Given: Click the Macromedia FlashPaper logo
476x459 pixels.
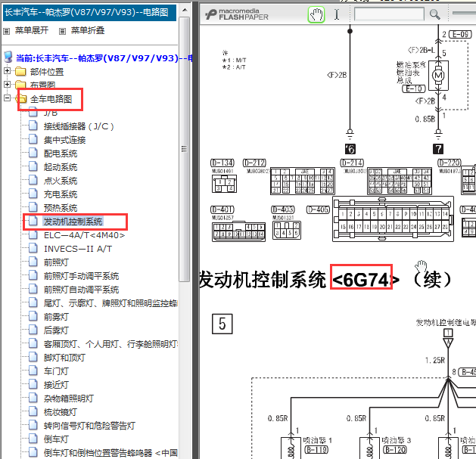Looking at the screenshot, I should 237,14.
